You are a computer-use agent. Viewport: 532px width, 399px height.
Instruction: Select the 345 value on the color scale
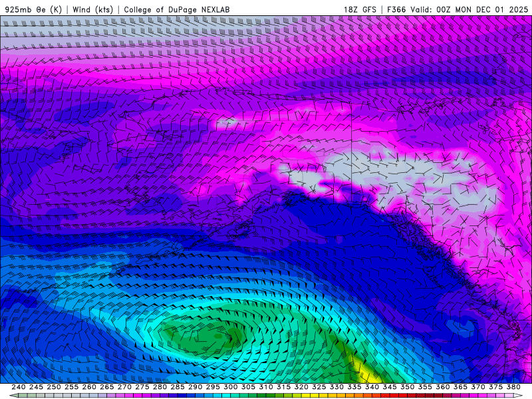[390, 387]
